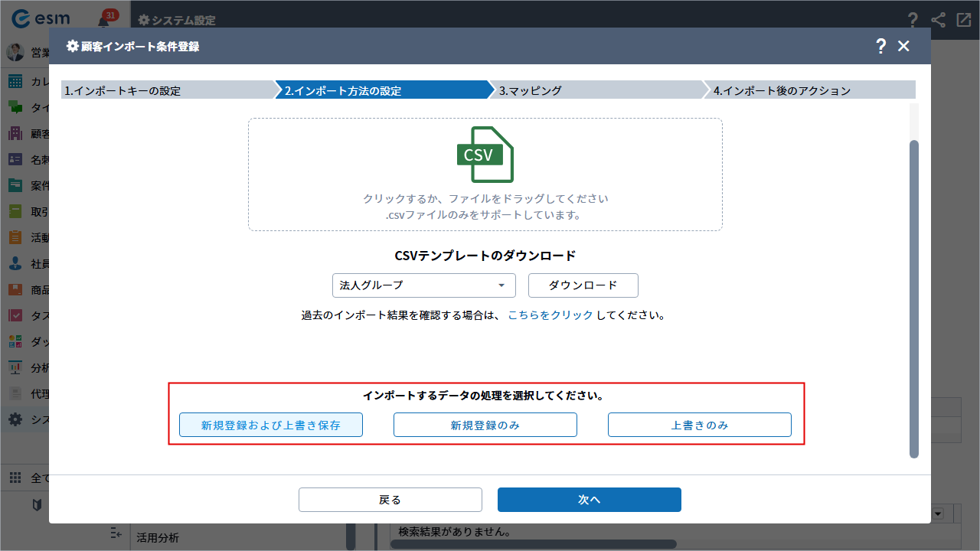Open the customer building icon in sidebar

point(15,134)
